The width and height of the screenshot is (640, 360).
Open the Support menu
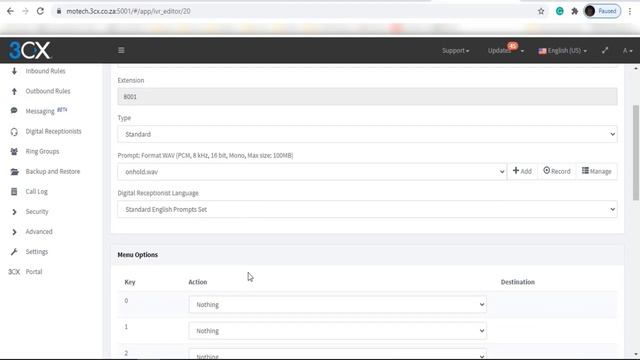[456, 51]
